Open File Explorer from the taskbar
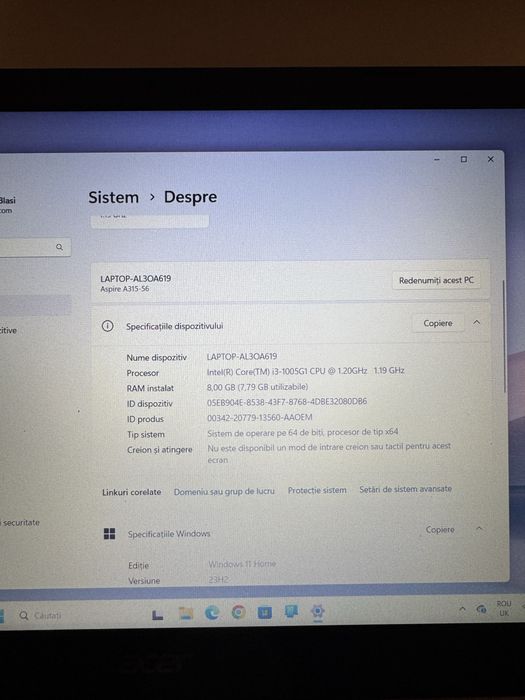The image size is (525, 700). point(185,614)
